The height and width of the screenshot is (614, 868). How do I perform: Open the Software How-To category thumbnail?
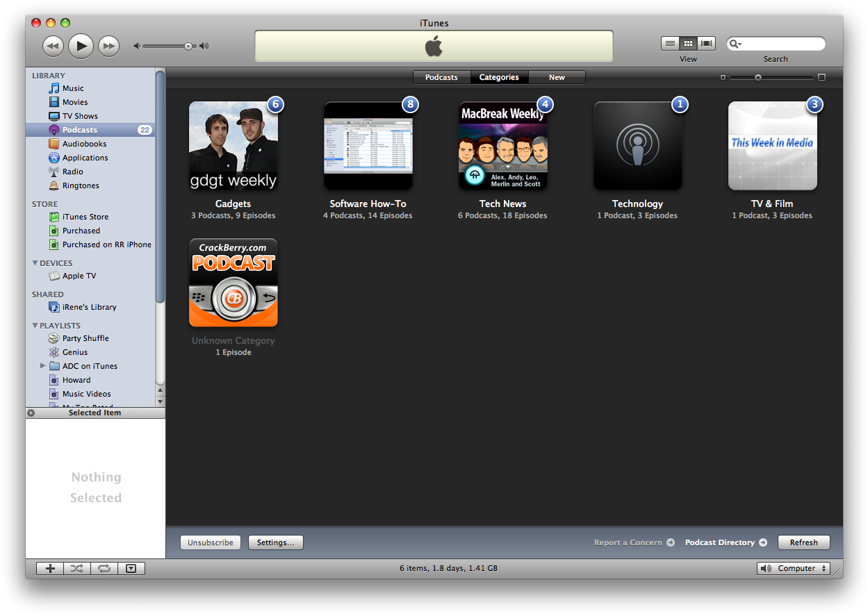[x=368, y=146]
